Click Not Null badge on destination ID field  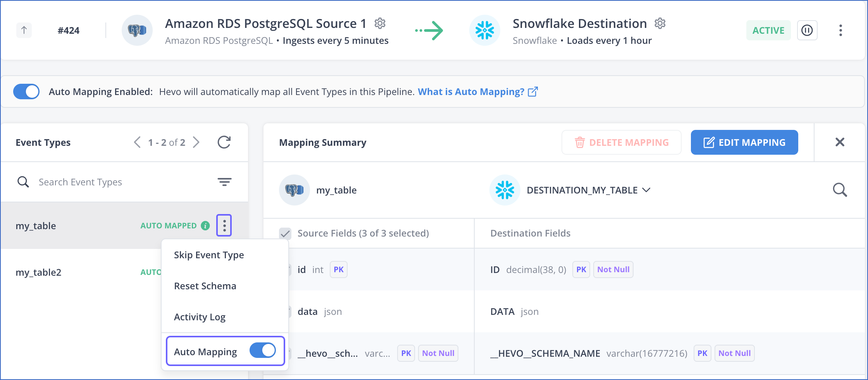click(613, 269)
